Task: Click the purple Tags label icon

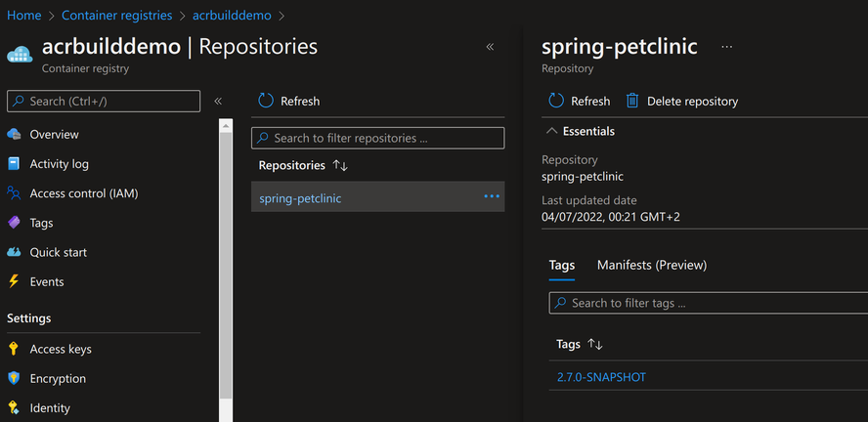Action: click(14, 223)
